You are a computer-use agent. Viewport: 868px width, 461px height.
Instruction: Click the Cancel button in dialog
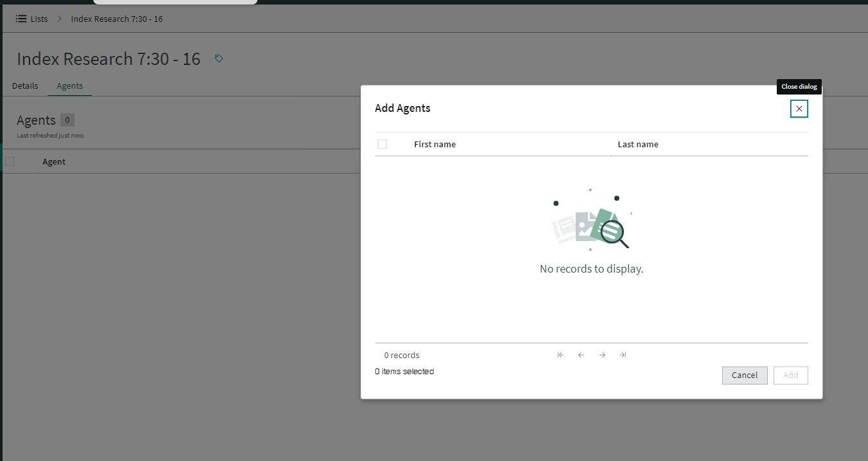coord(745,375)
